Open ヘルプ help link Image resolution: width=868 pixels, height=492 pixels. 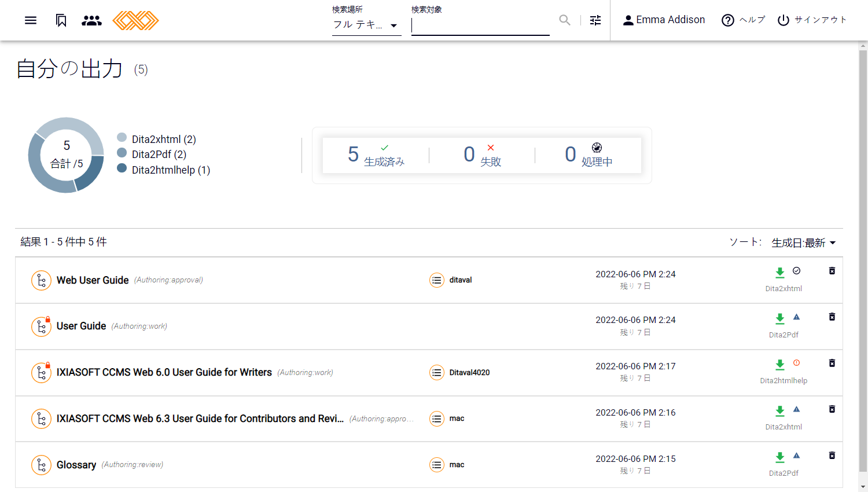pyautogui.click(x=743, y=20)
